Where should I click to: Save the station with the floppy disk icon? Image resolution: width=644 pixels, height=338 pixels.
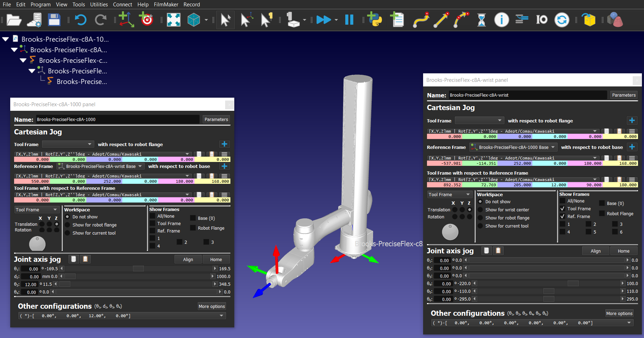point(54,20)
